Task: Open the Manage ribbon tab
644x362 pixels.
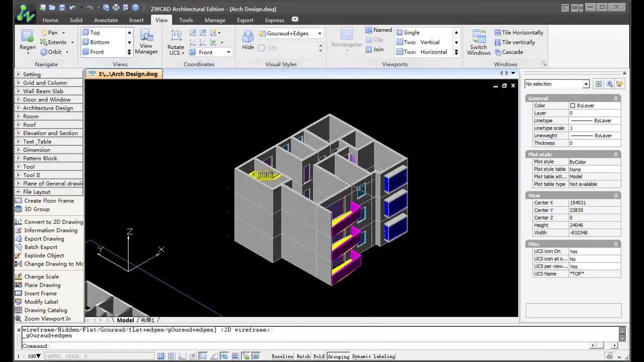Action: [215, 20]
